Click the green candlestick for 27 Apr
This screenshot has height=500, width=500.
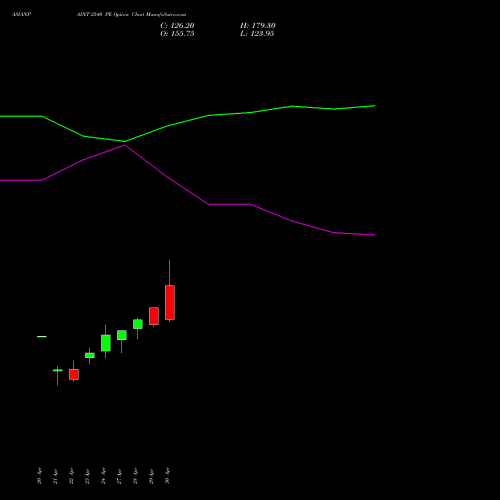point(122,335)
